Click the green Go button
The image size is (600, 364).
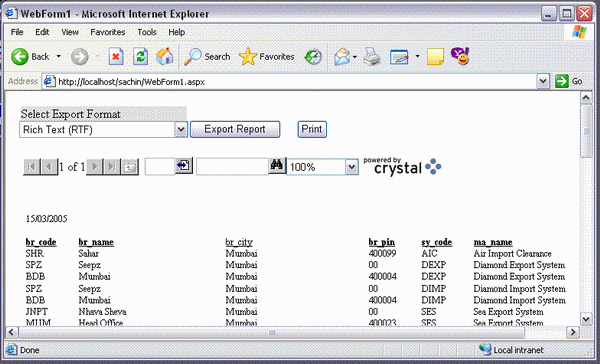coord(569,81)
